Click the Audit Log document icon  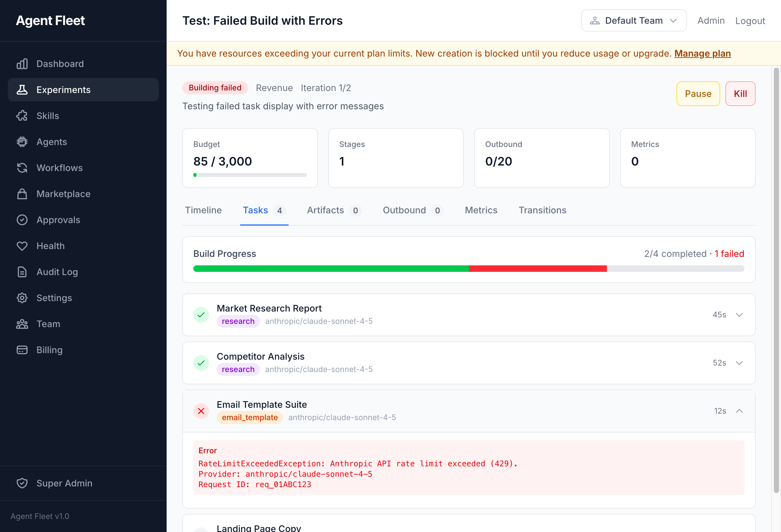pyautogui.click(x=22, y=272)
